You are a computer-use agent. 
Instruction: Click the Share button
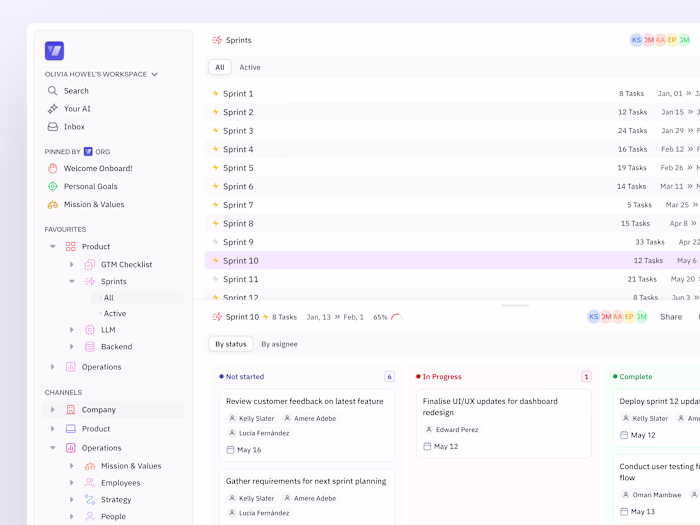click(x=671, y=317)
